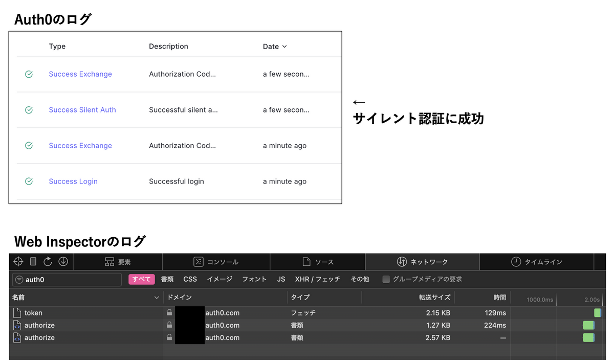The width and height of the screenshot is (614, 364).
Task: Click the green timeline bar of the token request
Action: tap(598, 313)
